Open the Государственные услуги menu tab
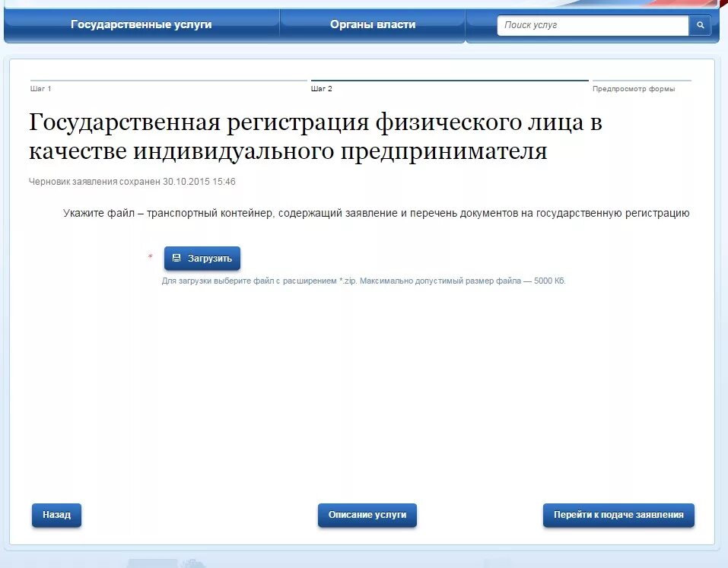This screenshot has width=728, height=568. 141,24
